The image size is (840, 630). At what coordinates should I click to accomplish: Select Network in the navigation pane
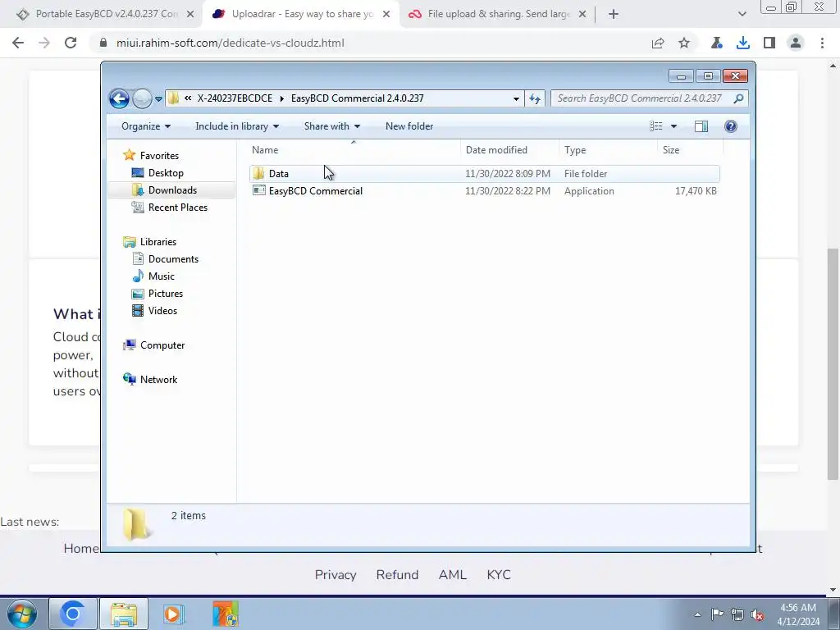click(x=158, y=380)
